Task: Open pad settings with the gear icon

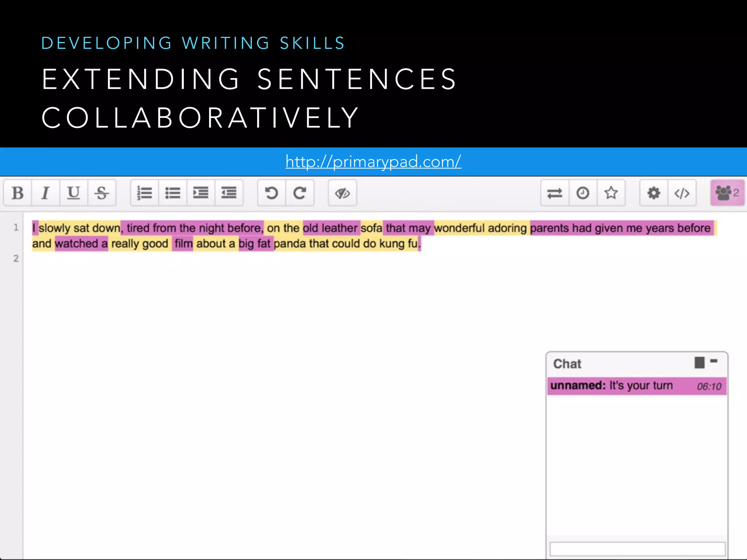Action: click(654, 193)
